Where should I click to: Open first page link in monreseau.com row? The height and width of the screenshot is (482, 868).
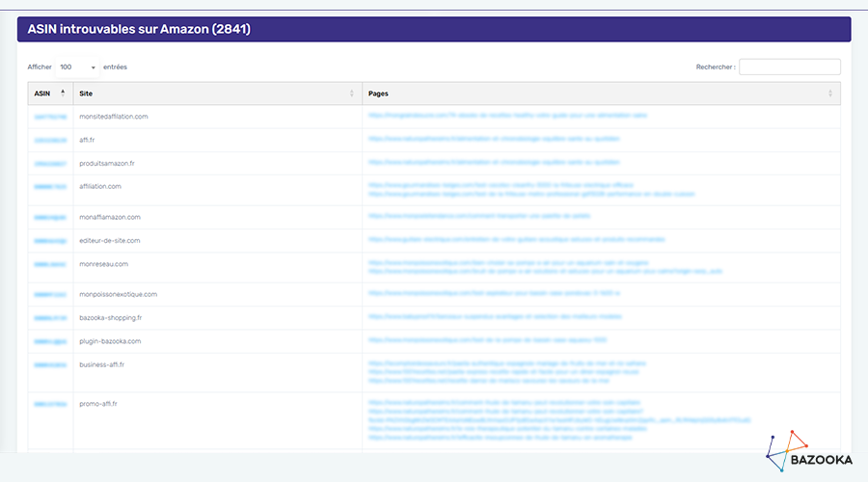tap(508, 263)
